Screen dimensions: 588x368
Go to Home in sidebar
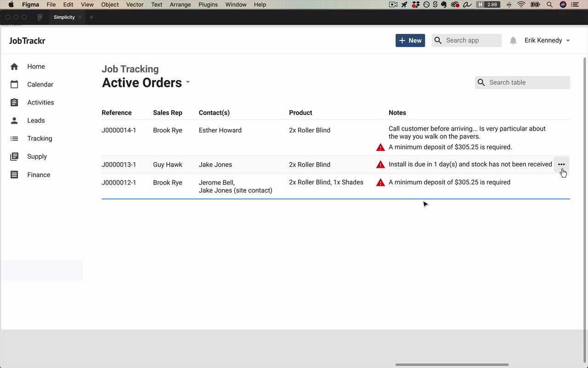point(36,67)
